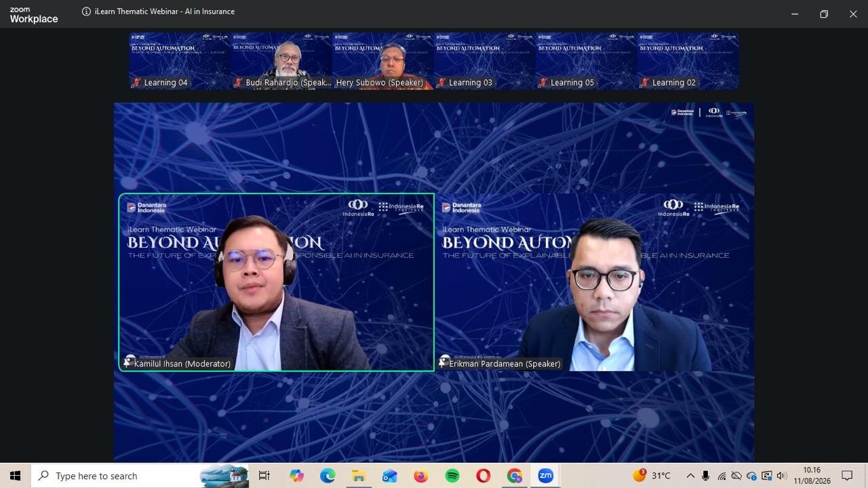Open the volume control in system tray
The height and width of the screenshot is (488, 868).
(782, 476)
